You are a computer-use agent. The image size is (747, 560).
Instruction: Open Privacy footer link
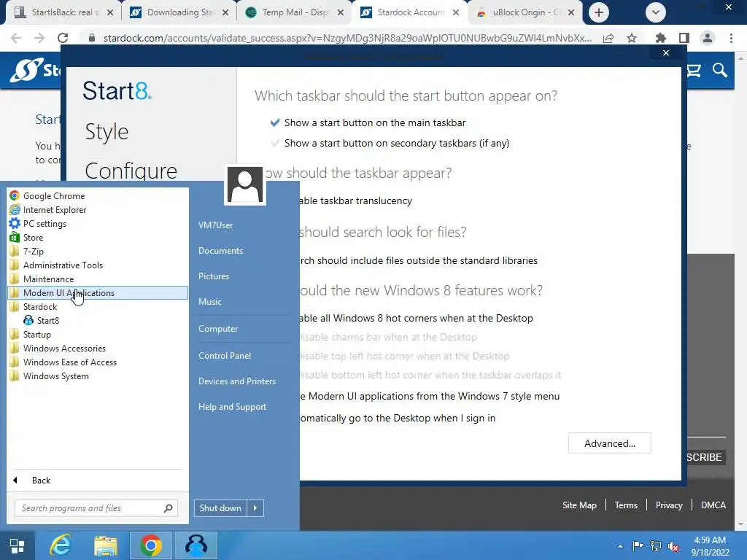[669, 505]
